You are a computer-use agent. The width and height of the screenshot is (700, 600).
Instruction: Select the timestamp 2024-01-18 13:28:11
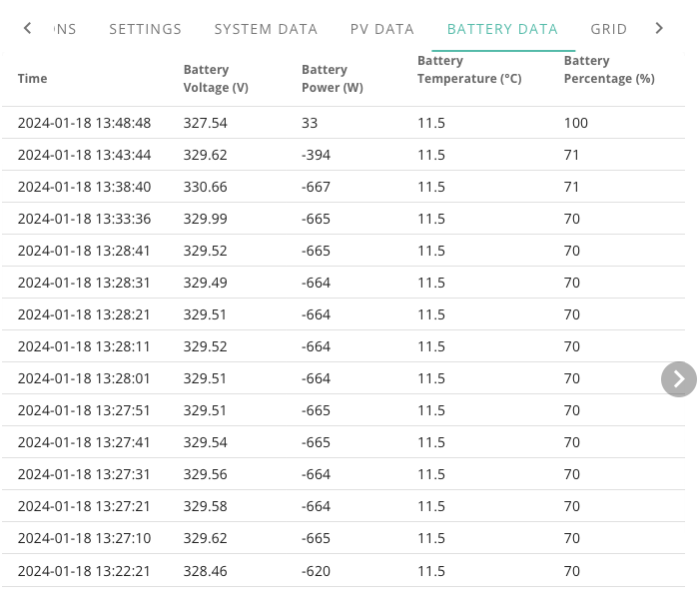point(84,346)
